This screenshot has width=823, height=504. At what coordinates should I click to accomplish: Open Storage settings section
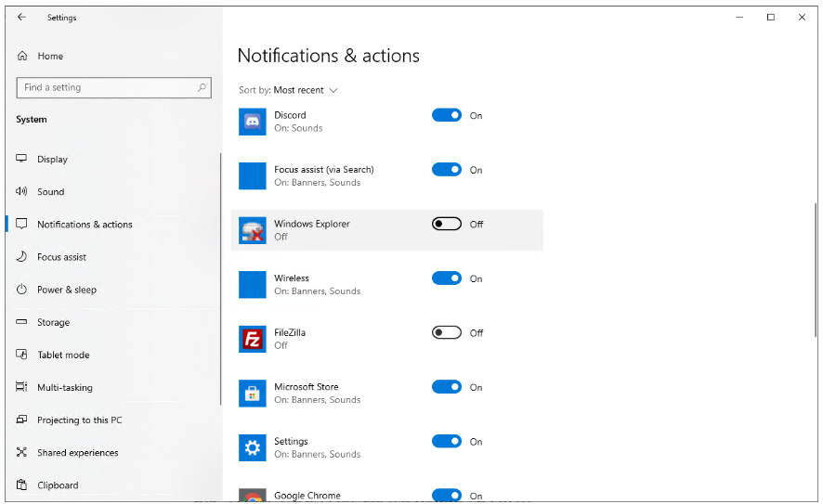[53, 322]
